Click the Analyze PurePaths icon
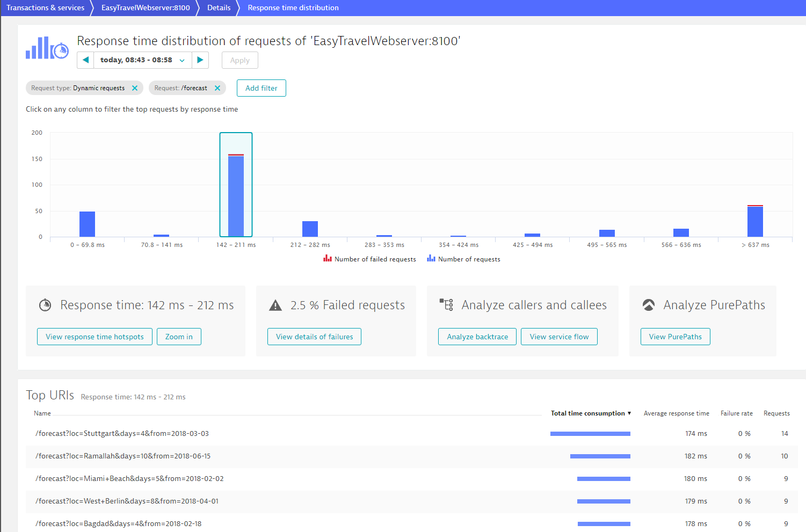The height and width of the screenshot is (532, 806). (649, 305)
